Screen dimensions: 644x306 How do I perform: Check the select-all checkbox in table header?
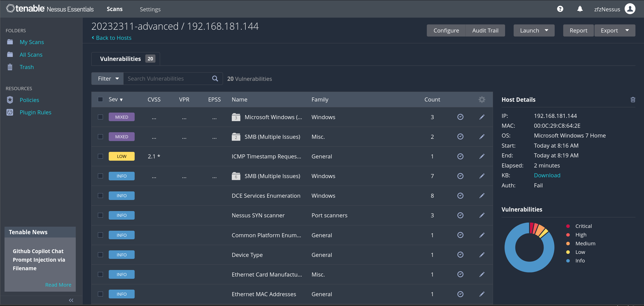(100, 99)
